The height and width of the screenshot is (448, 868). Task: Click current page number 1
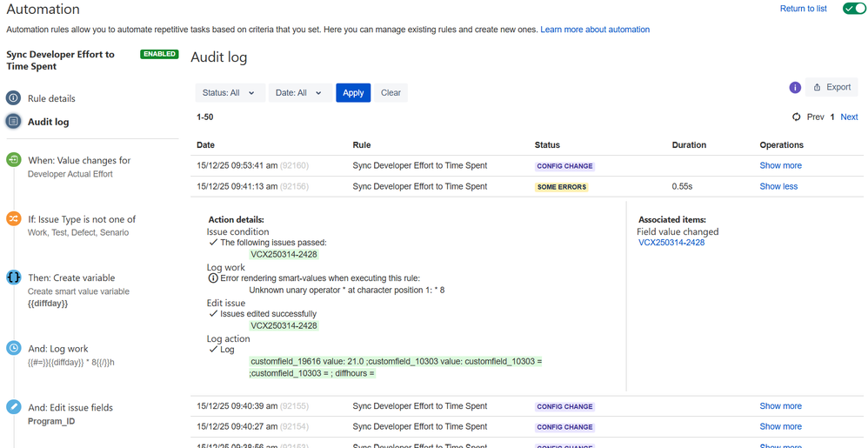(832, 117)
